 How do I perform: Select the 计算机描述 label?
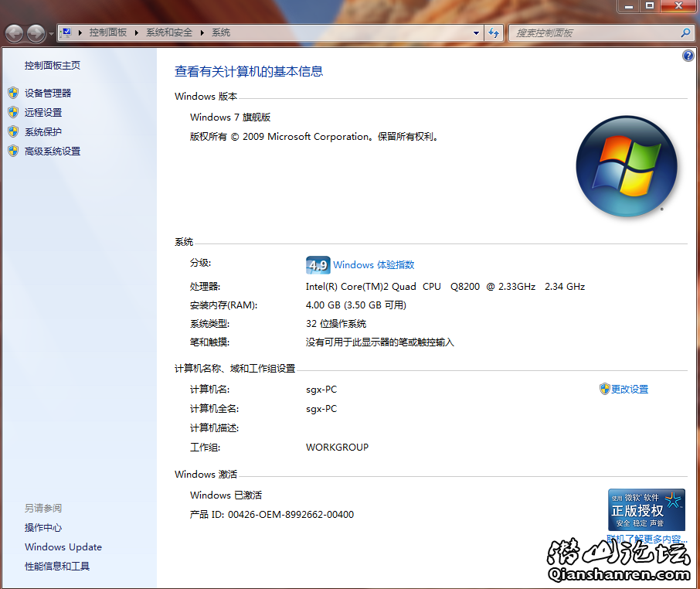click(214, 428)
